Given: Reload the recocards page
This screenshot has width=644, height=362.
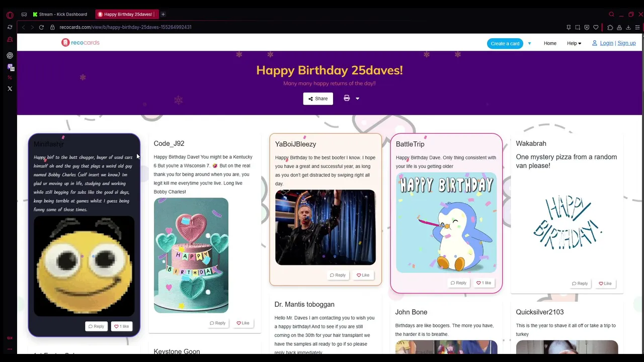Looking at the screenshot, I should (41, 27).
